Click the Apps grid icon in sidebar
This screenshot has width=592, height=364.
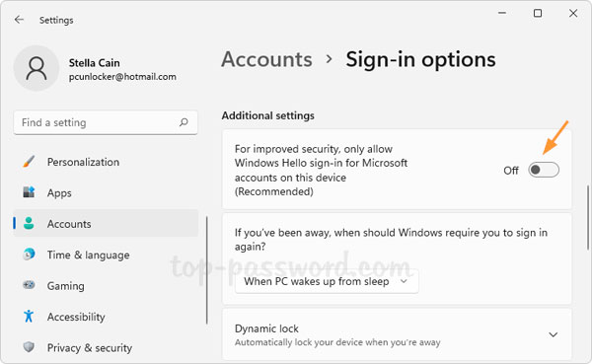pos(29,192)
